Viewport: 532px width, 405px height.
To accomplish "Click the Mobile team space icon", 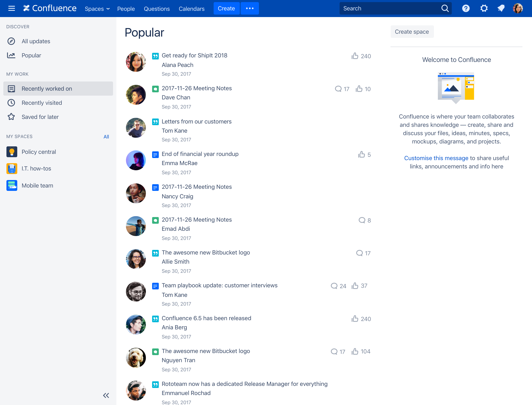I will click(12, 185).
